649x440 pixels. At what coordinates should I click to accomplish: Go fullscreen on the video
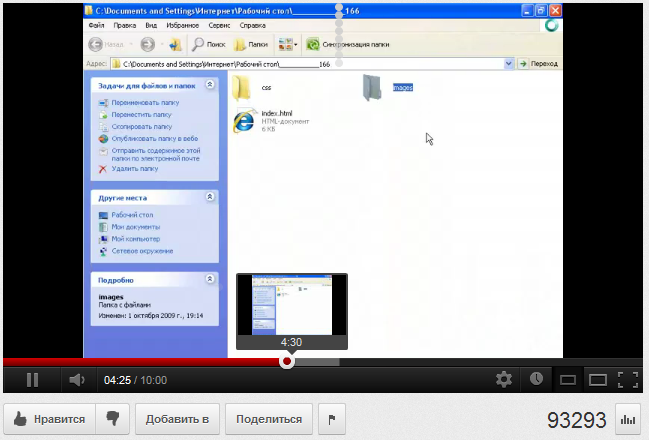coord(628,380)
